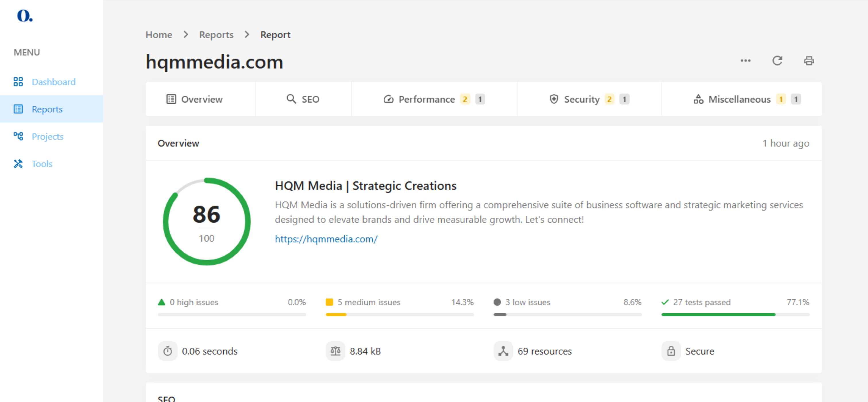Click the hqmmedia.com page heading
Screen dimensions: 868x402
click(x=214, y=62)
